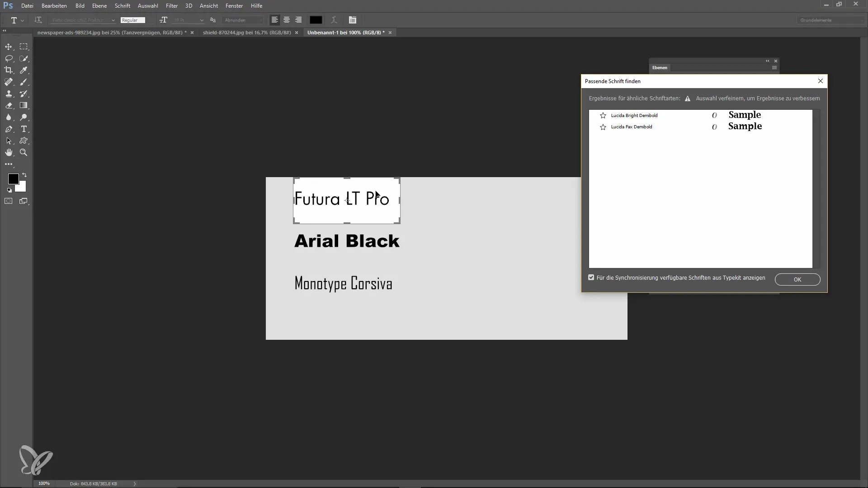Viewport: 868px width, 488px height.
Task: Change the screen mode
Action: pyautogui.click(x=24, y=201)
